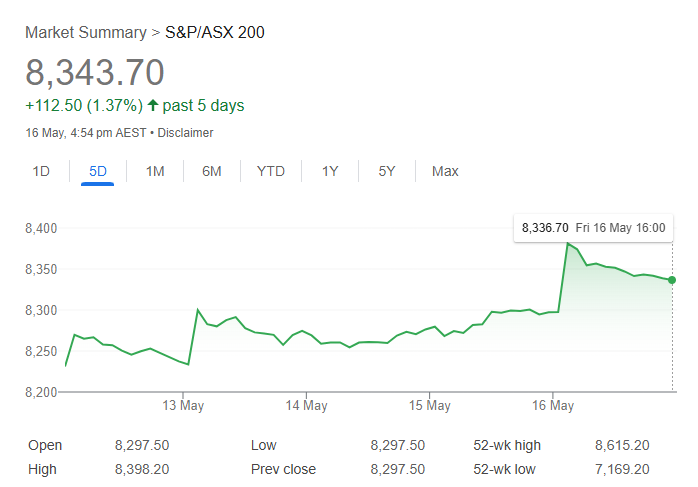Image resolution: width=698 pixels, height=487 pixels.
Task: Select the 1D time range tab
Action: click(x=41, y=171)
